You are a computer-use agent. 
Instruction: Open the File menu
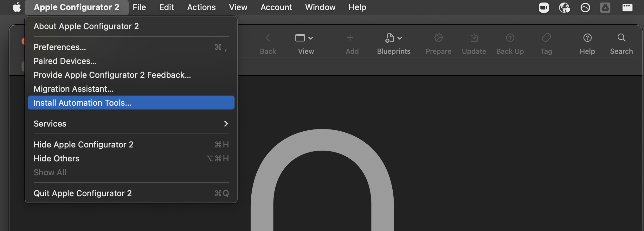139,7
